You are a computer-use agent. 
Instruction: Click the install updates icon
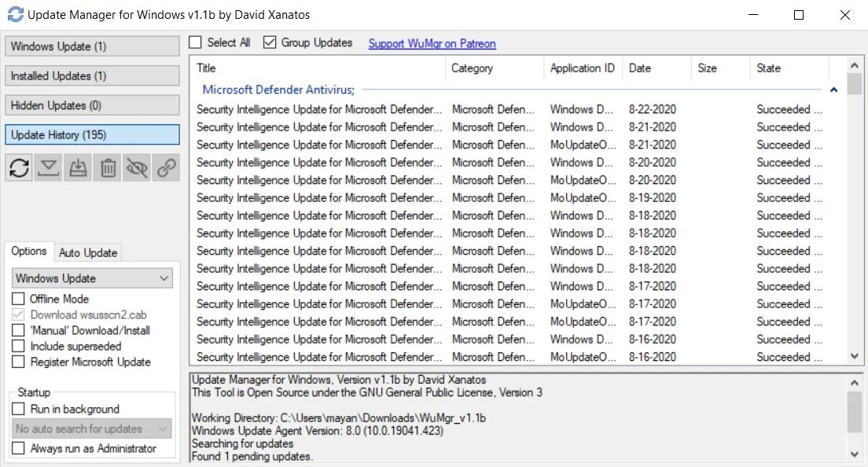click(x=78, y=167)
